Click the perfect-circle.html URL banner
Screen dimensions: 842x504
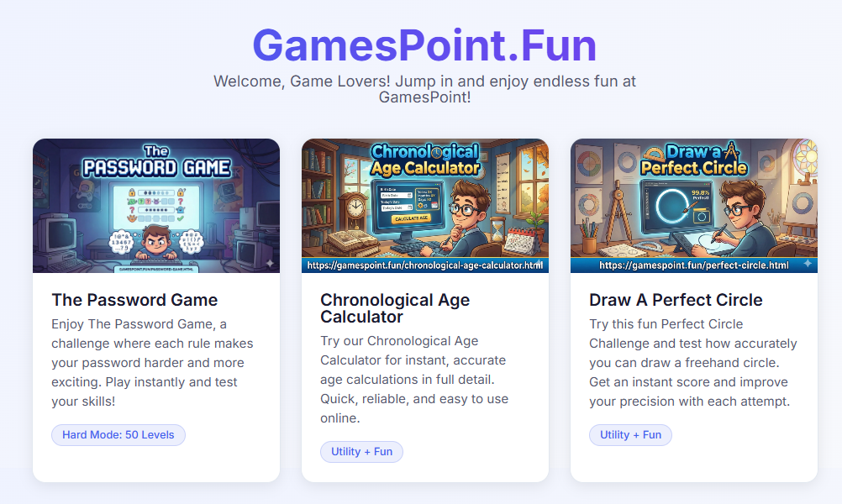[x=694, y=267]
